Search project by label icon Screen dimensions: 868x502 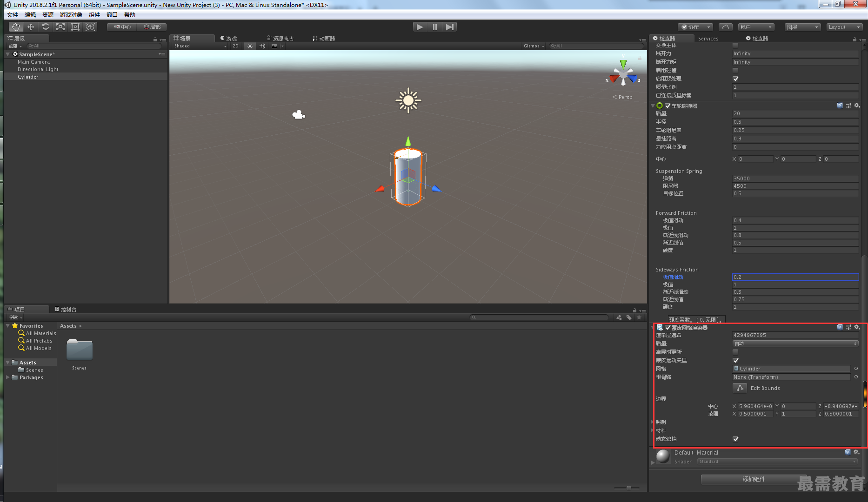(629, 317)
